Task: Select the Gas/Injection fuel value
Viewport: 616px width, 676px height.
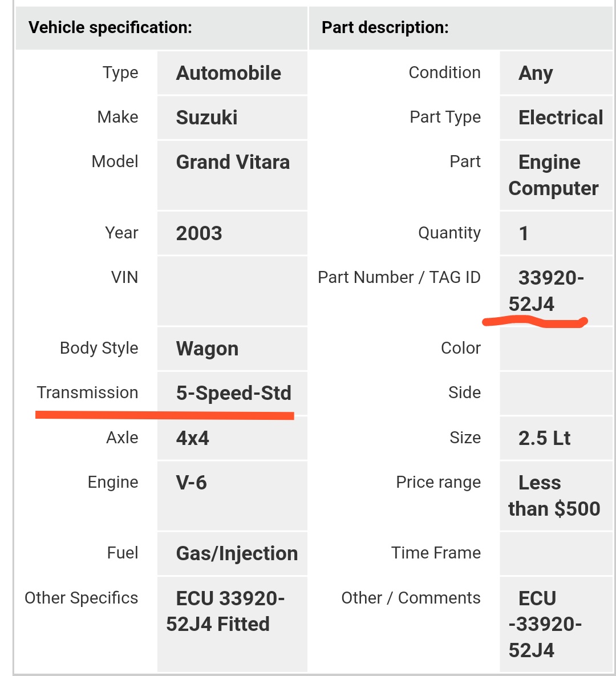Action: click(237, 553)
